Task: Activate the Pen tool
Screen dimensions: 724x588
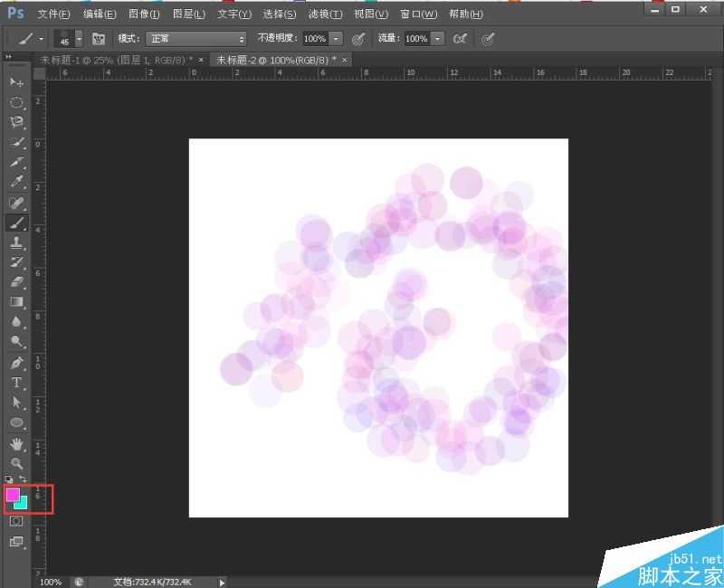Action: point(16,363)
